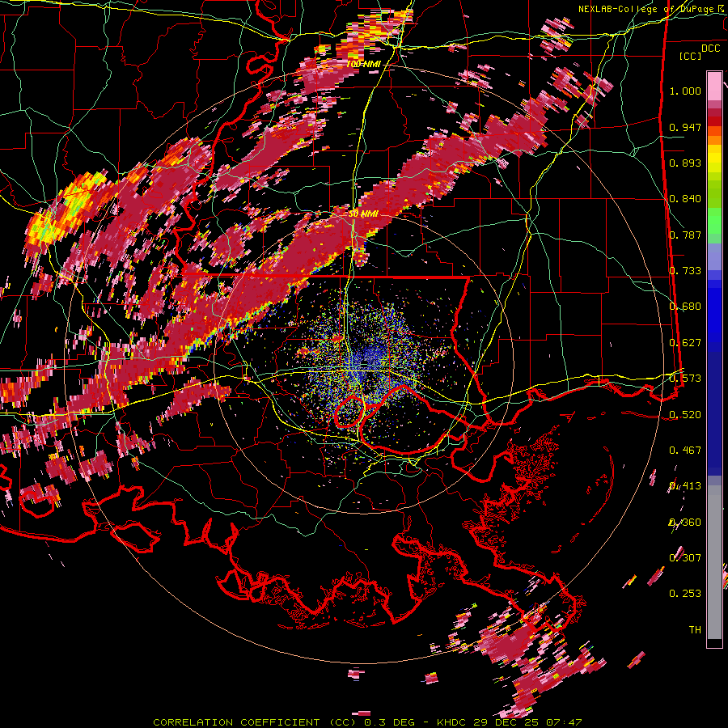The height and width of the screenshot is (728, 728).
Task: Click the 0.627 scale value
Action: coord(685,343)
